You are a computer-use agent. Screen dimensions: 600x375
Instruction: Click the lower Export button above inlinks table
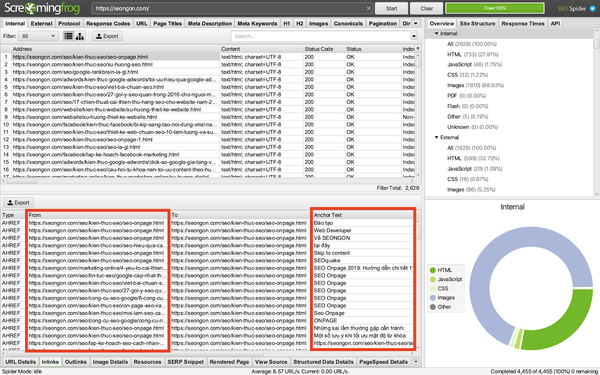[x=18, y=202]
